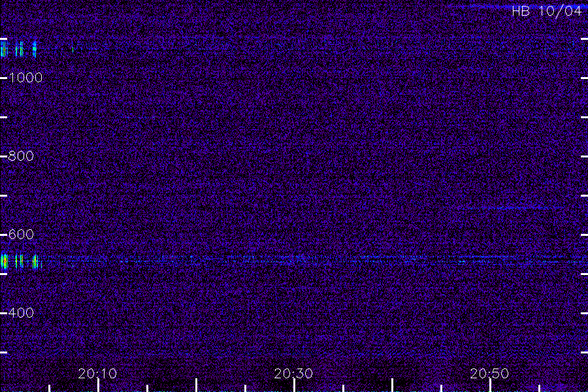This screenshot has width=588, height=392.
Task: Click the 600 frequency axis label
Action: pyautogui.click(x=21, y=235)
